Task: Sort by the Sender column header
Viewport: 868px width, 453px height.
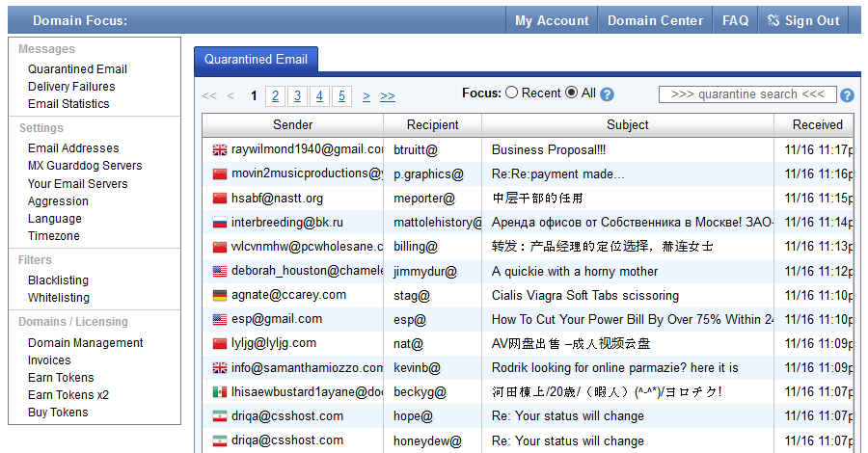Action: pos(292,124)
